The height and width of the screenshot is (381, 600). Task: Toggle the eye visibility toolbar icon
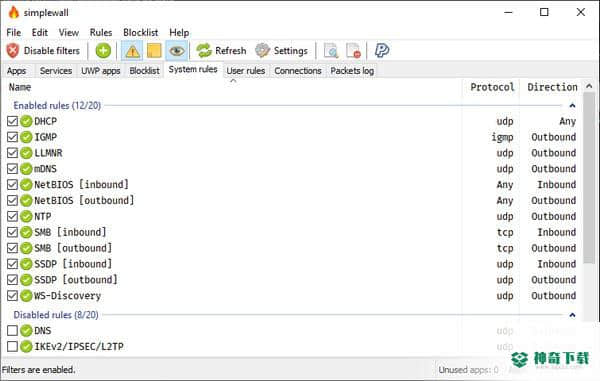(177, 51)
